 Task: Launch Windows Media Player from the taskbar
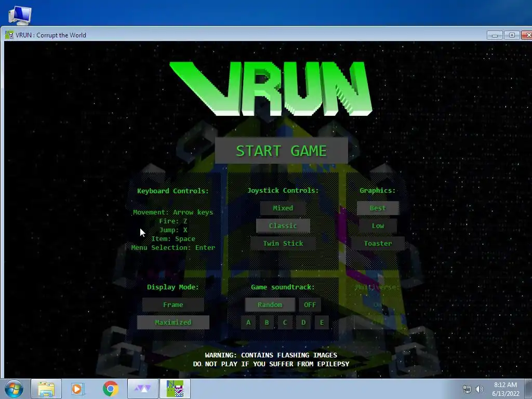pos(77,389)
